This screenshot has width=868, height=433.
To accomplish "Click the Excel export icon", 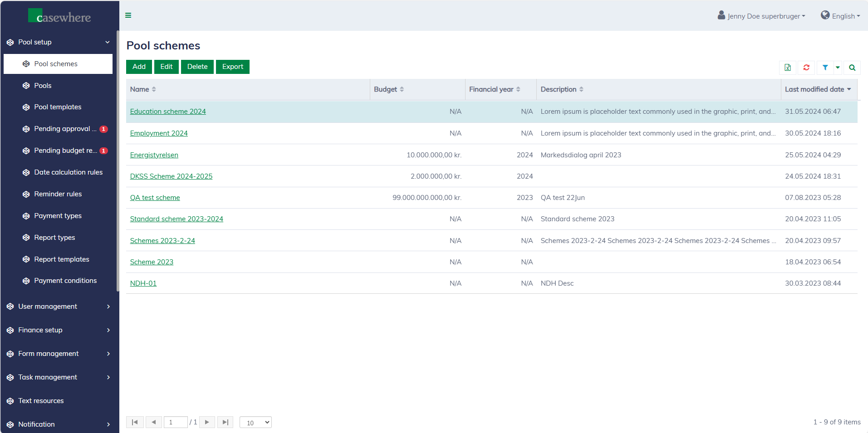I will (788, 68).
